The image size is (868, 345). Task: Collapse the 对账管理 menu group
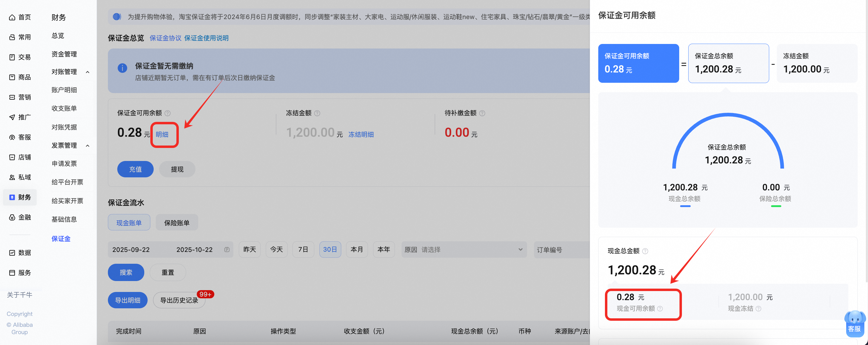[88, 72]
